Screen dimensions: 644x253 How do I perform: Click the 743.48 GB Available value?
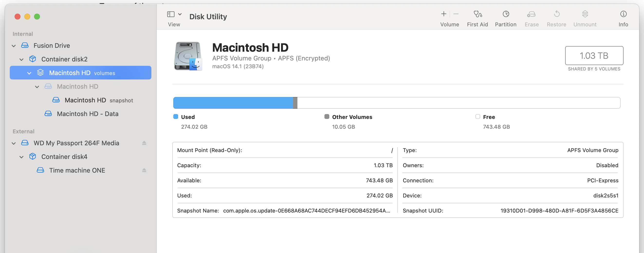379,180
